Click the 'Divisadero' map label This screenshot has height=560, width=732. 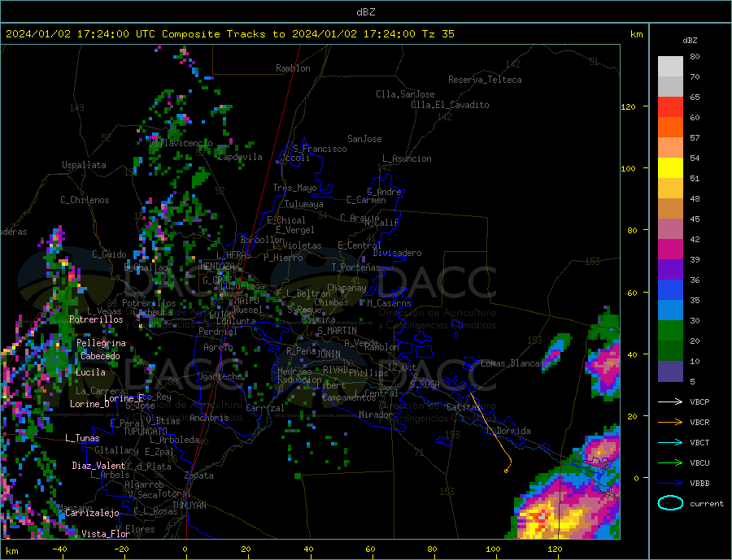[x=397, y=253]
